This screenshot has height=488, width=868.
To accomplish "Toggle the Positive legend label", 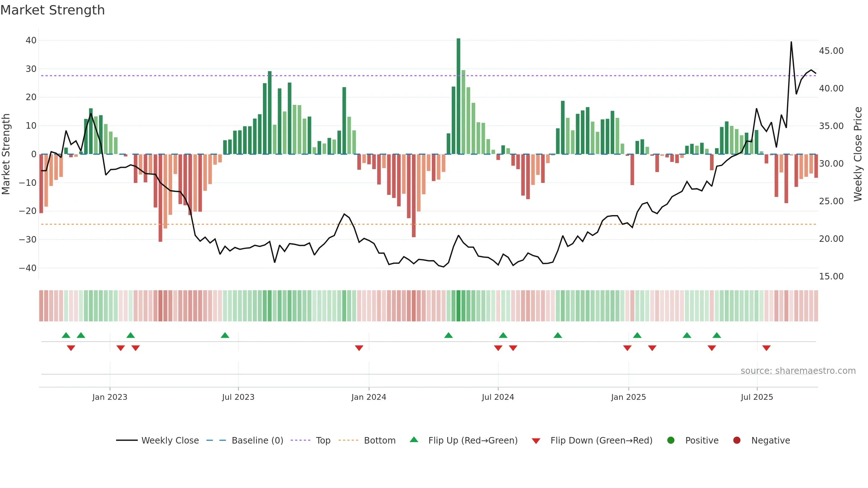I will tap(702, 440).
